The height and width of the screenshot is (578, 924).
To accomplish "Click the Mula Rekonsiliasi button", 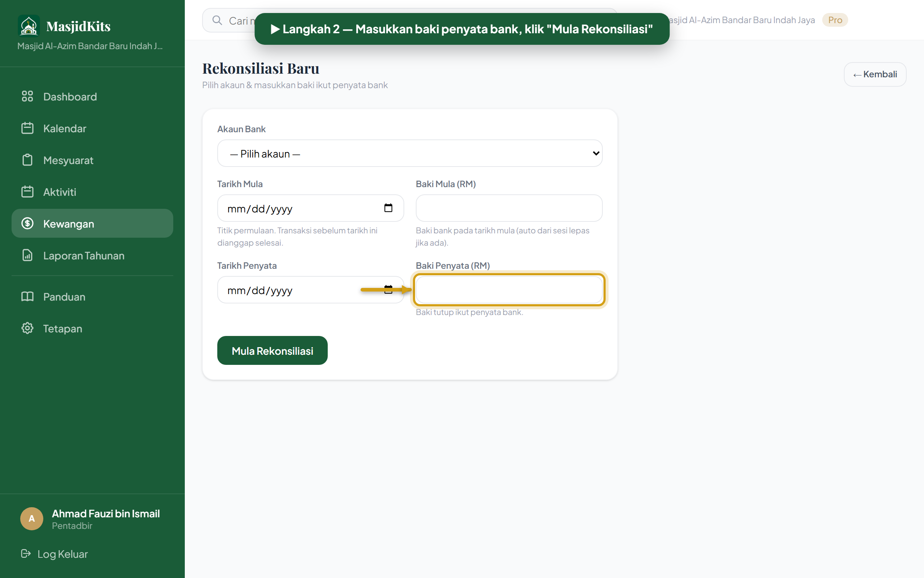I will coord(272,350).
